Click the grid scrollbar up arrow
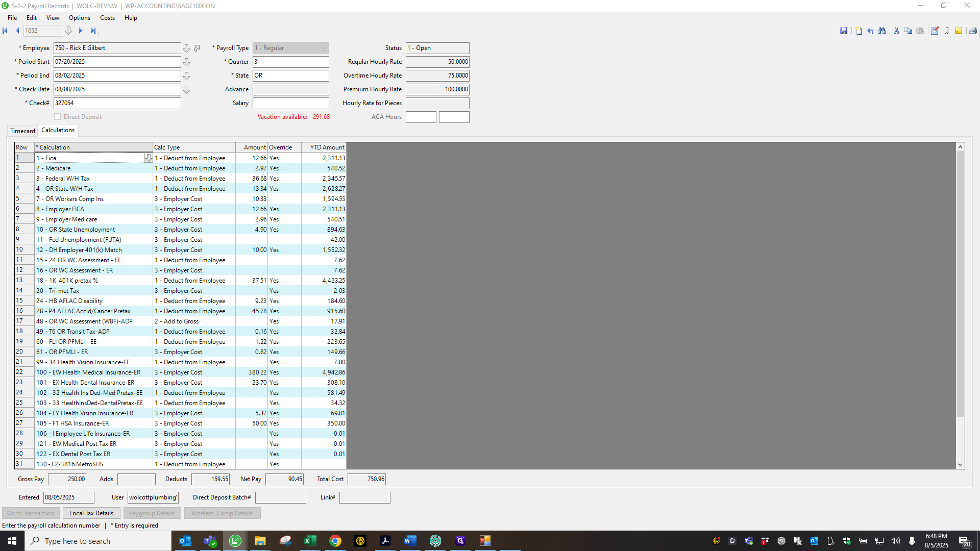This screenshot has height=551, width=980. point(960,147)
